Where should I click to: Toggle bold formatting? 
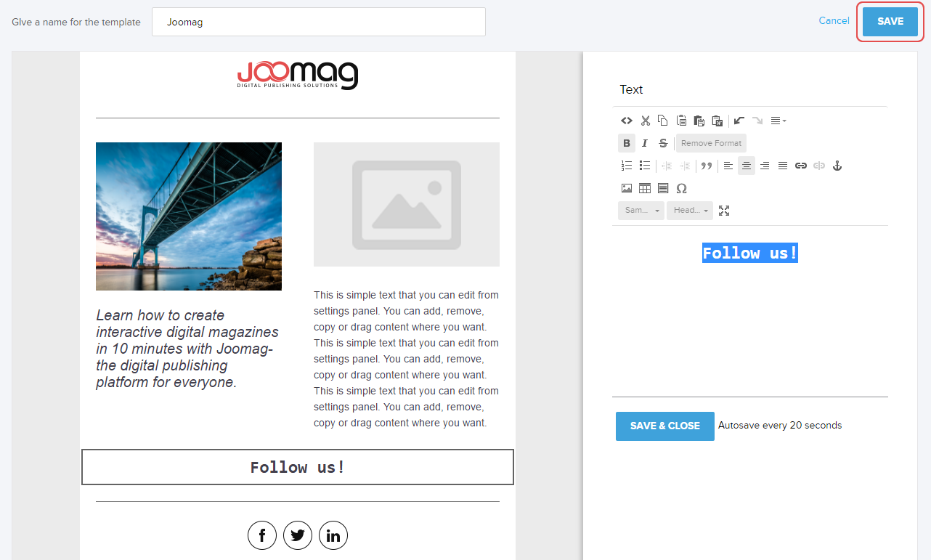pyautogui.click(x=626, y=143)
